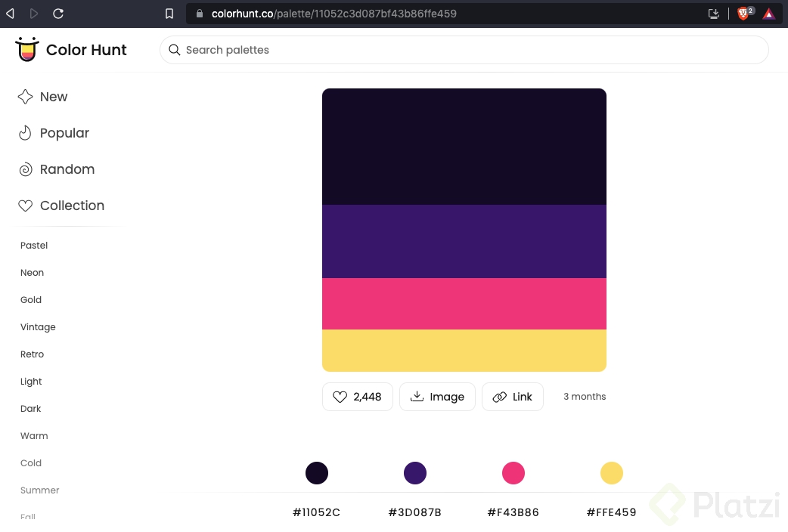Copy hex code #F43B86
Image resolution: width=788 pixels, height=532 pixels.
coord(513,512)
